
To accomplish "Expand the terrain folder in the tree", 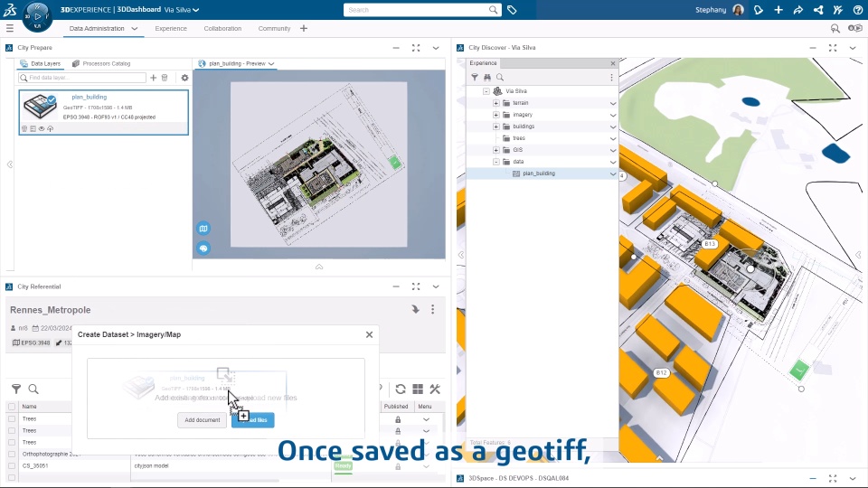I will tap(496, 103).
